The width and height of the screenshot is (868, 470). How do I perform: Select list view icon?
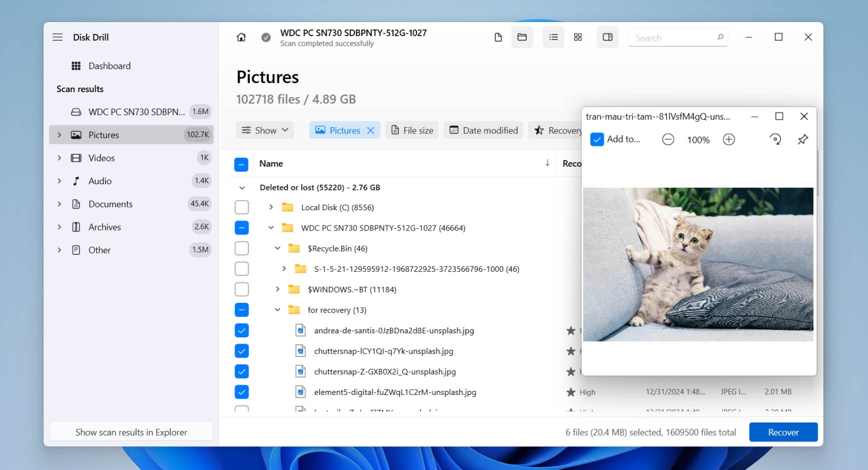tap(553, 37)
